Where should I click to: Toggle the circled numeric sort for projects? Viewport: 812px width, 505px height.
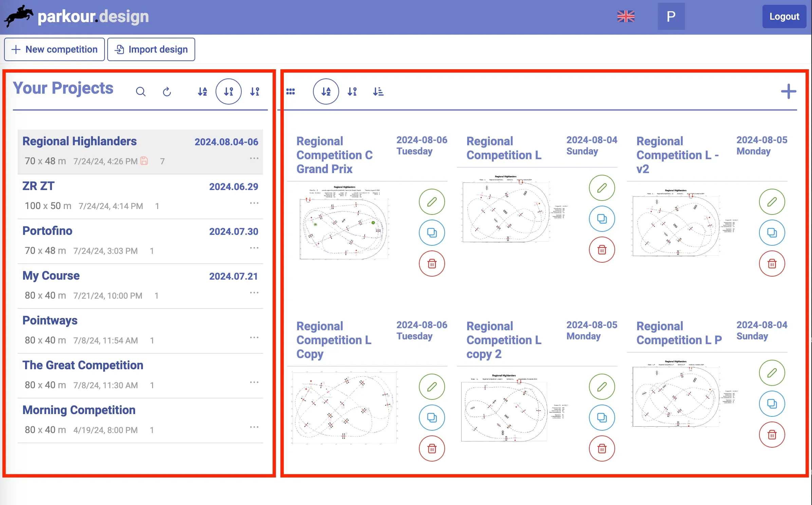point(228,92)
